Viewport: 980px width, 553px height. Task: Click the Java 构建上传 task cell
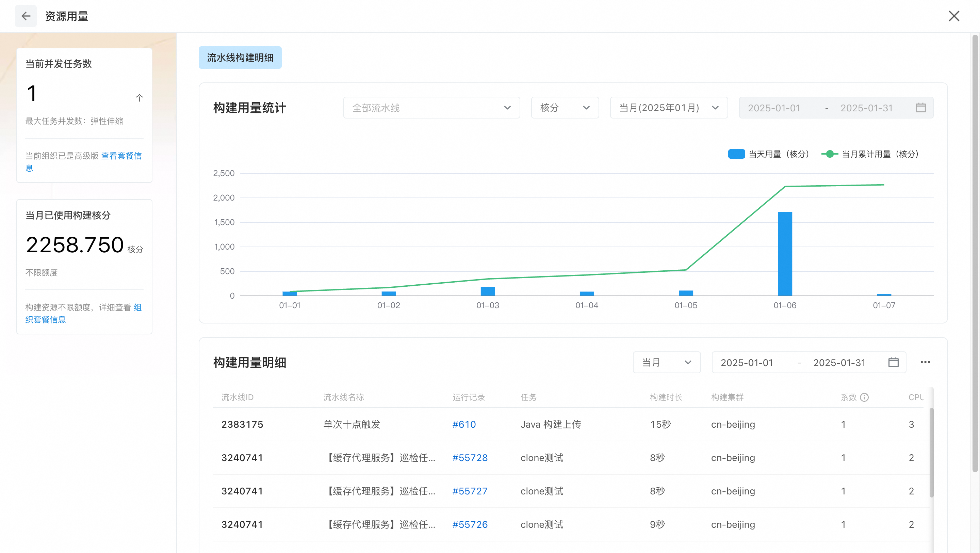point(551,424)
